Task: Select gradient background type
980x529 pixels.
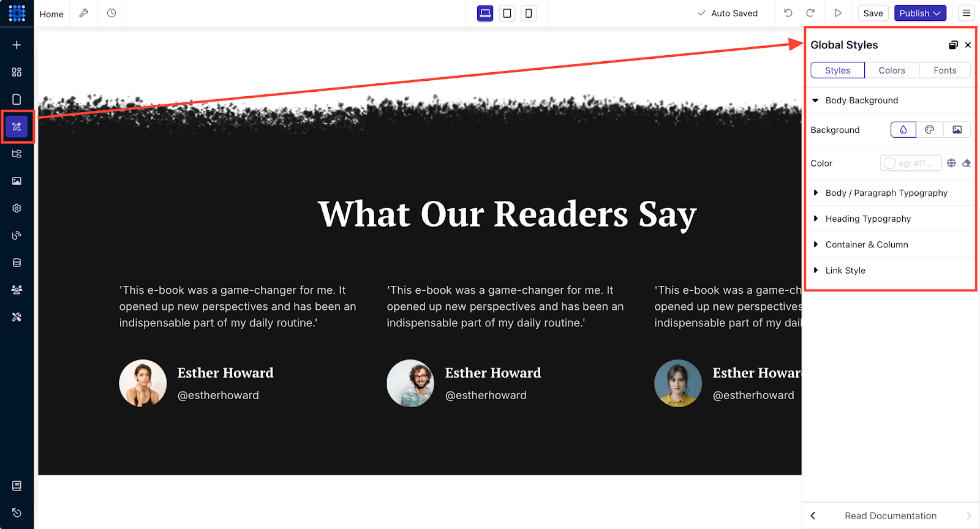Action: 930,130
